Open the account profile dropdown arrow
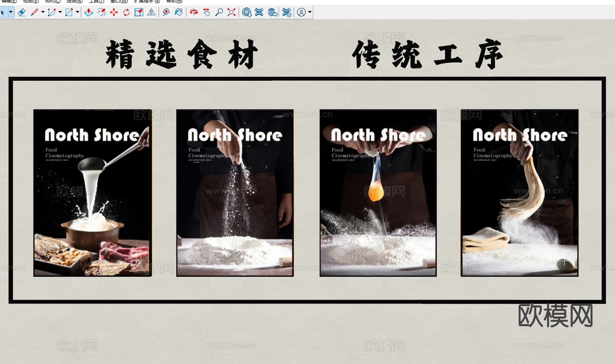The image size is (615, 364). click(x=310, y=12)
